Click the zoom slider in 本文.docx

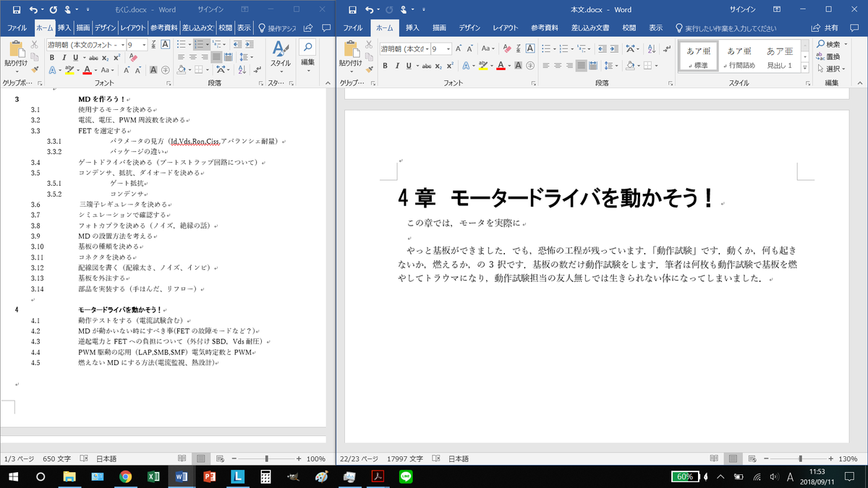[x=801, y=459]
